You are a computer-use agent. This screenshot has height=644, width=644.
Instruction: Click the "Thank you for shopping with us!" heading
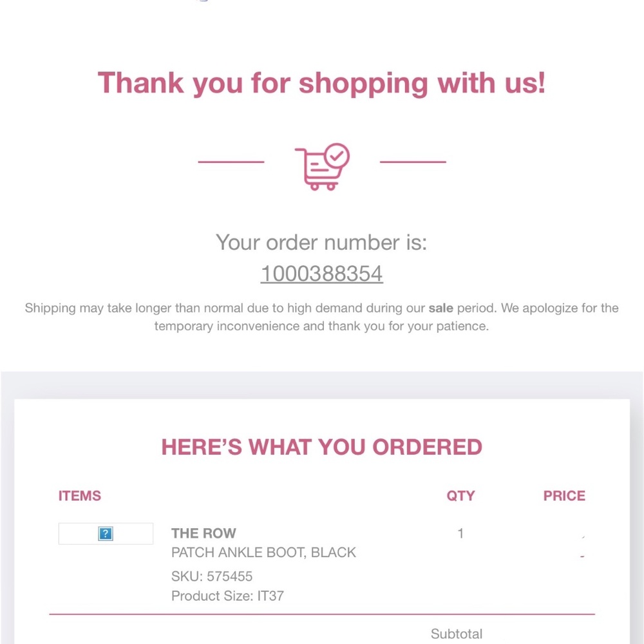[x=321, y=83]
